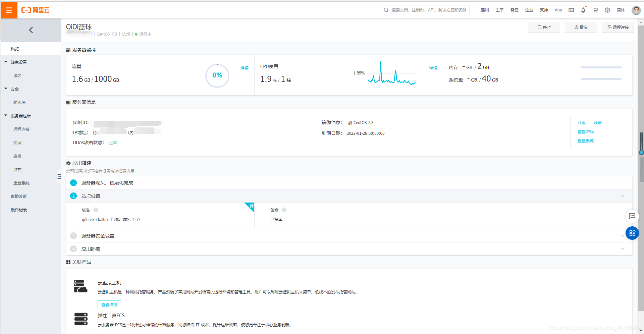Open the 费用 top menu

[485, 10]
